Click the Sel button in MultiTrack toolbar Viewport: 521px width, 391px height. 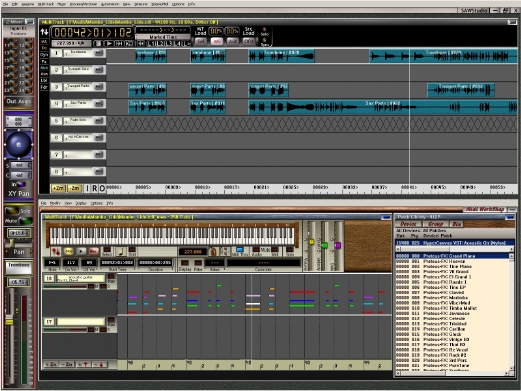pyautogui.click(x=201, y=41)
